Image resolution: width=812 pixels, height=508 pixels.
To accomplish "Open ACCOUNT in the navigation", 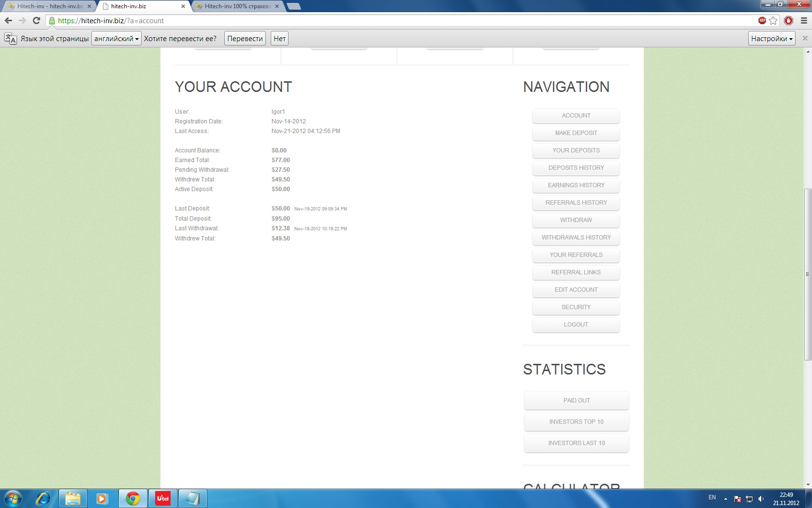I will click(x=576, y=116).
